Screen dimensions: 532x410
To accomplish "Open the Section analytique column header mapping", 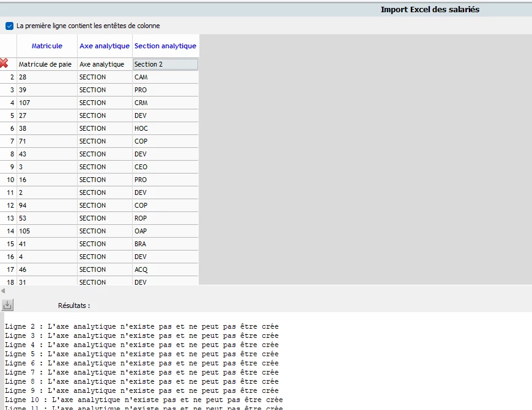I will coord(165,46).
